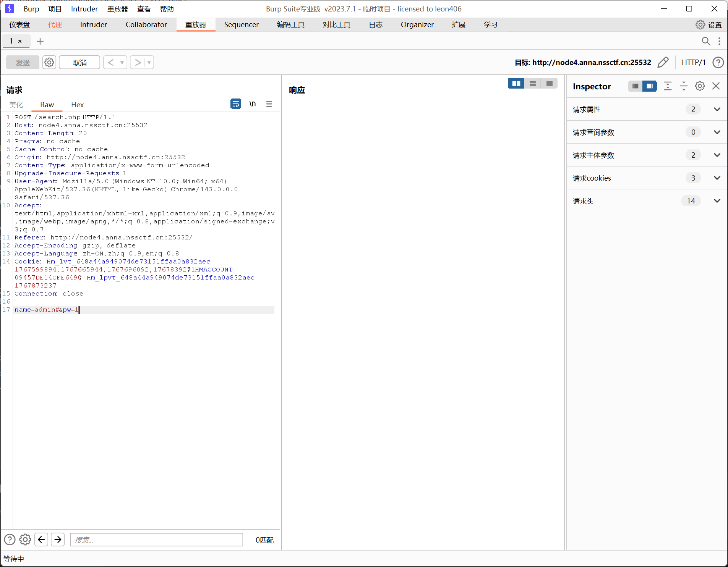This screenshot has width=728, height=567.
Task: Click the Inspector settings gear icon
Action: (700, 86)
